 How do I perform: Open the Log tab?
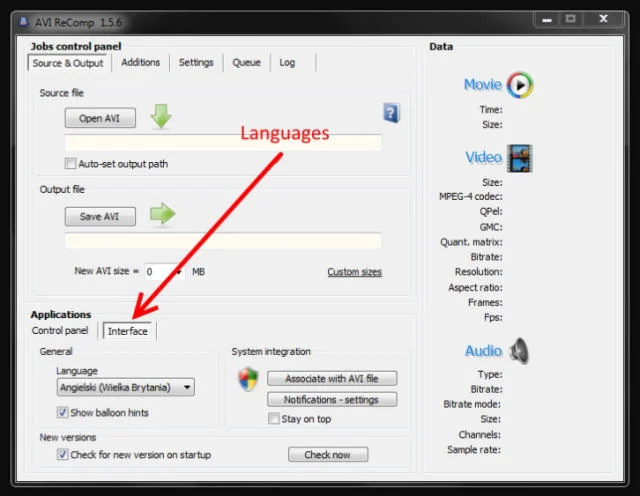[x=287, y=62]
